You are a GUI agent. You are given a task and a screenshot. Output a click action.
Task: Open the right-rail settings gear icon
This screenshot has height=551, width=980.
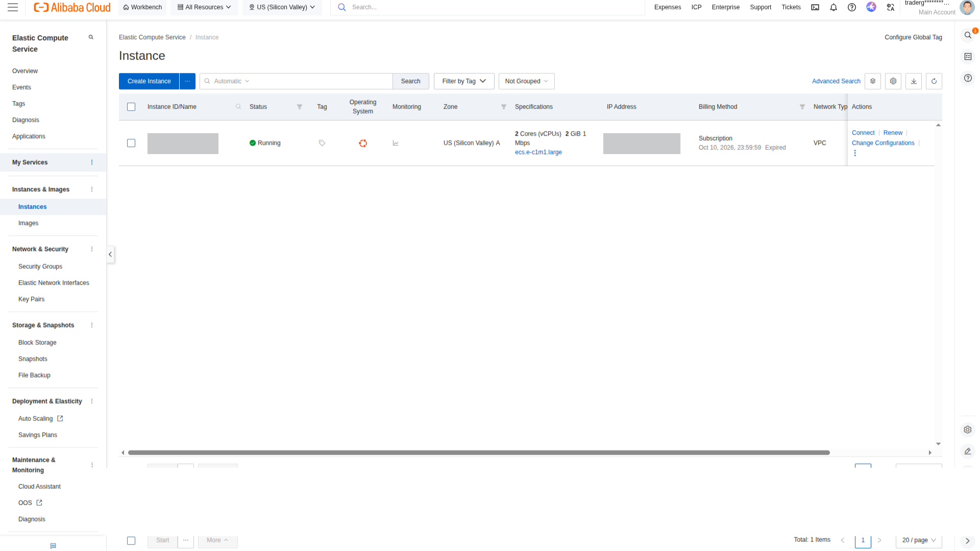(968, 430)
